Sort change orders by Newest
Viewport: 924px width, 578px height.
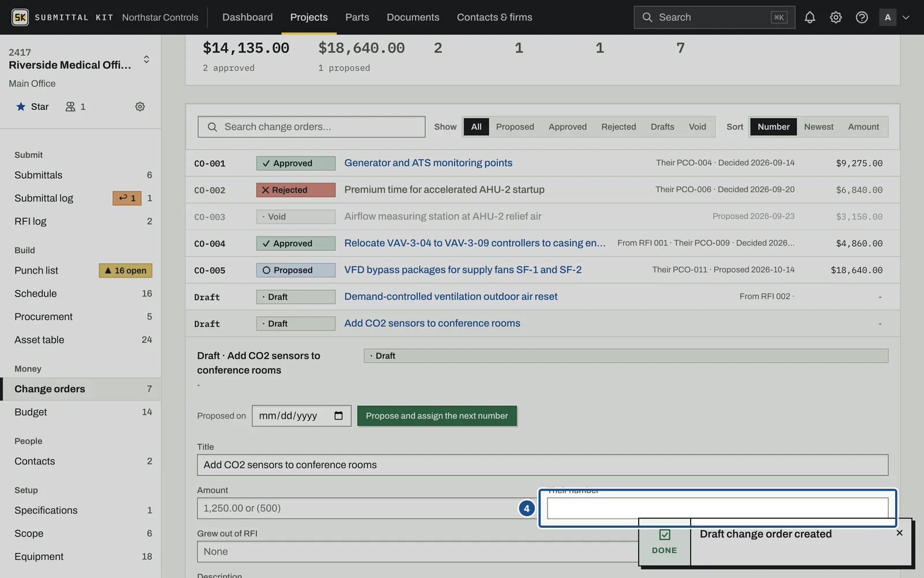(818, 127)
